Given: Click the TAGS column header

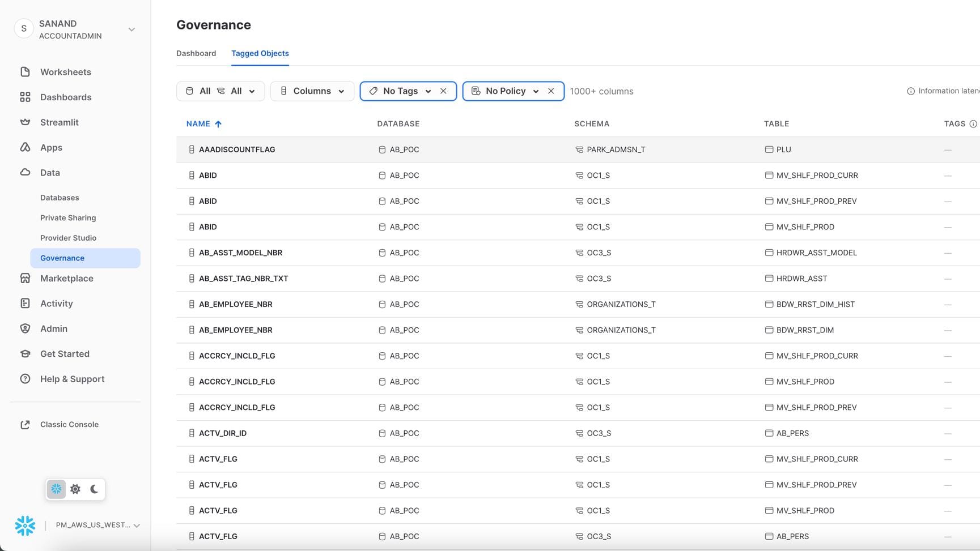Looking at the screenshot, I should tap(954, 124).
